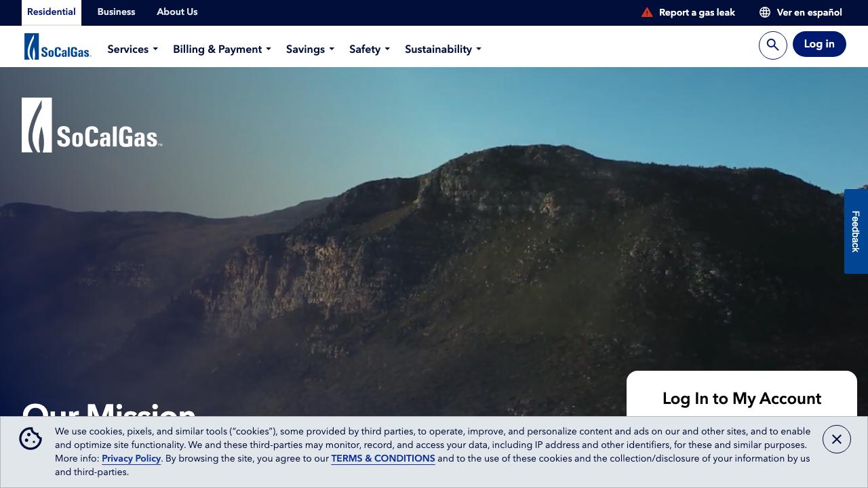Open the Terms & Conditions link
This screenshot has height=488, width=868.
pyautogui.click(x=382, y=459)
